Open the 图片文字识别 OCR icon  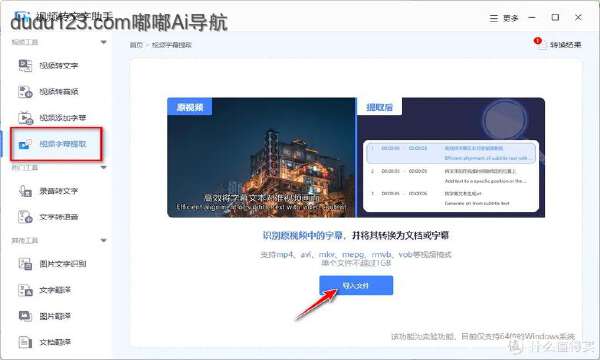coord(25,264)
